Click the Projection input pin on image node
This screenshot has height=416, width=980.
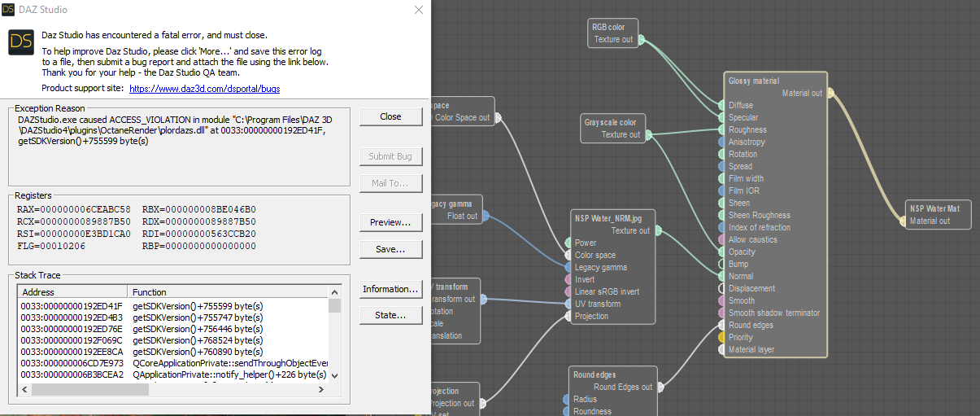tap(568, 316)
